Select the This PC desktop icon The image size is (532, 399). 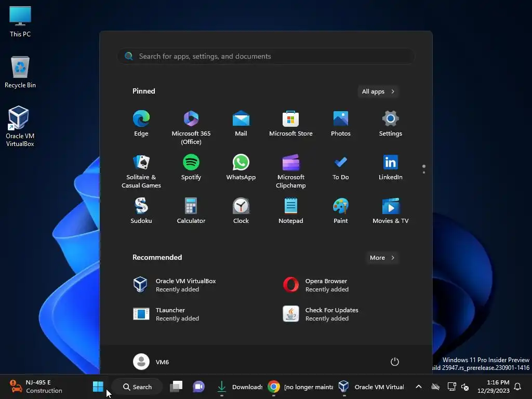[x=20, y=21]
